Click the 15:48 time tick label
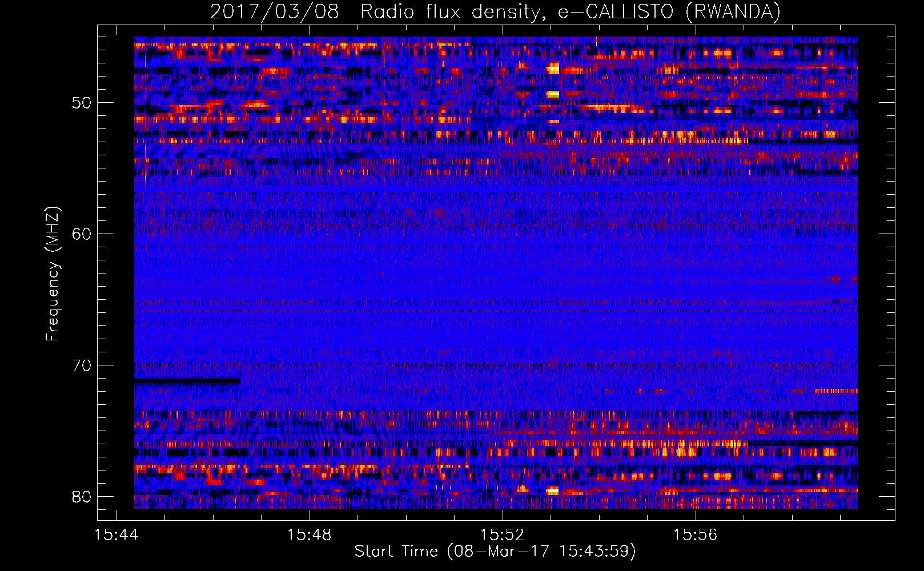Image resolution: width=924 pixels, height=571 pixels. 309,535
